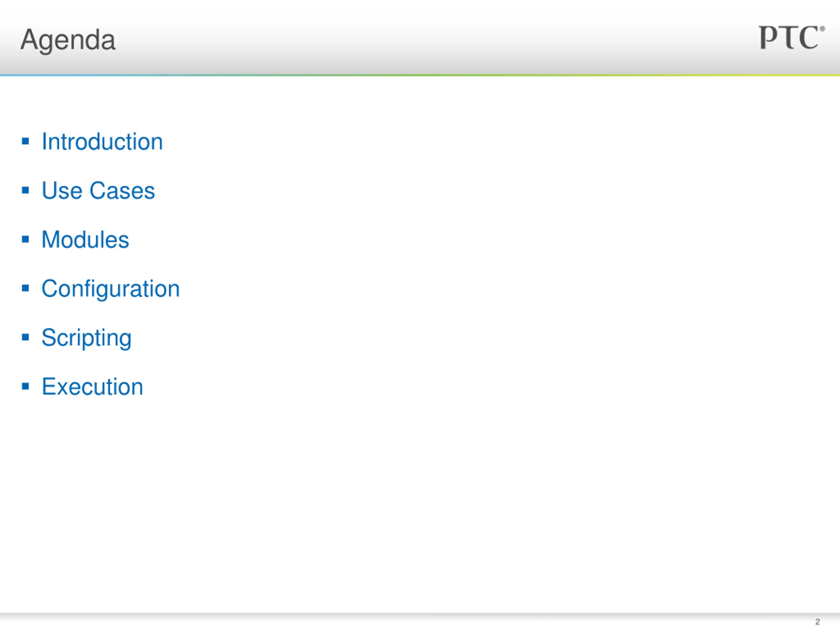Viewport: 840px width, 630px height.
Task: Open the Modules agenda item
Action: [x=85, y=240]
